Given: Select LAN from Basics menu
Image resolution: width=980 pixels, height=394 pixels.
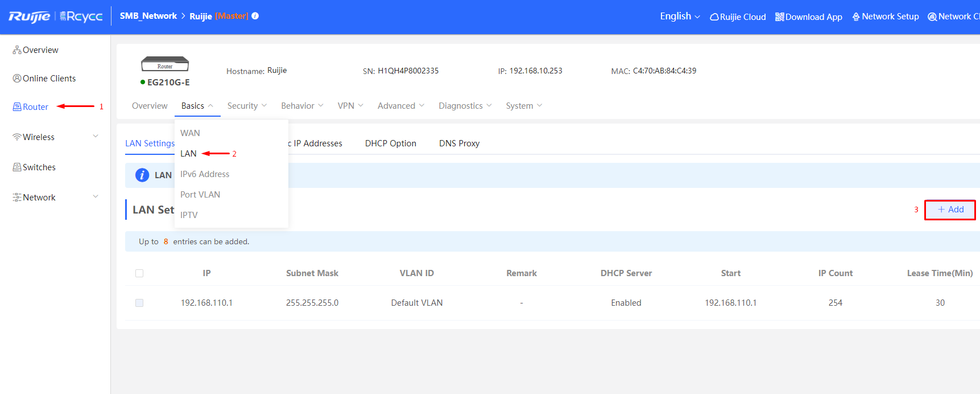Looking at the screenshot, I should pyautogui.click(x=188, y=154).
